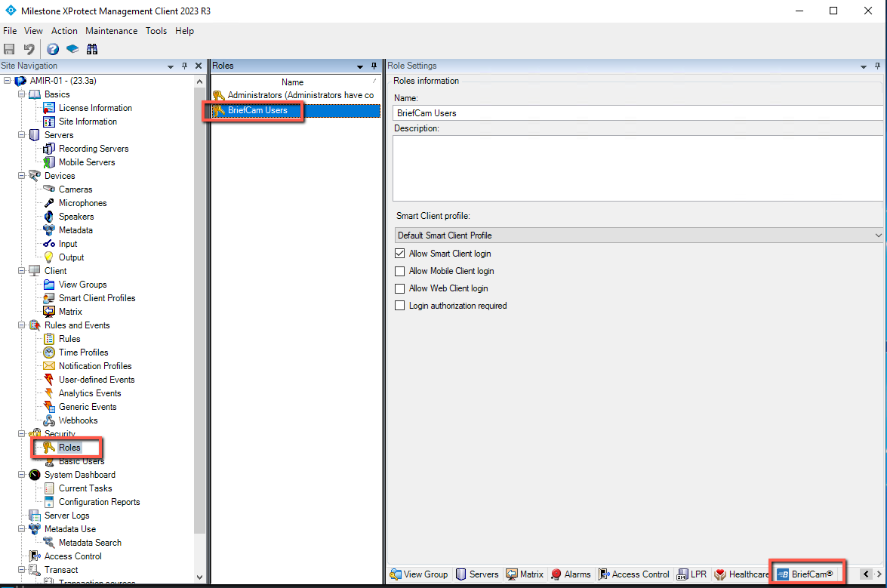Image resolution: width=887 pixels, height=588 pixels.
Task: Enable Allow Web Client login
Action: 400,288
